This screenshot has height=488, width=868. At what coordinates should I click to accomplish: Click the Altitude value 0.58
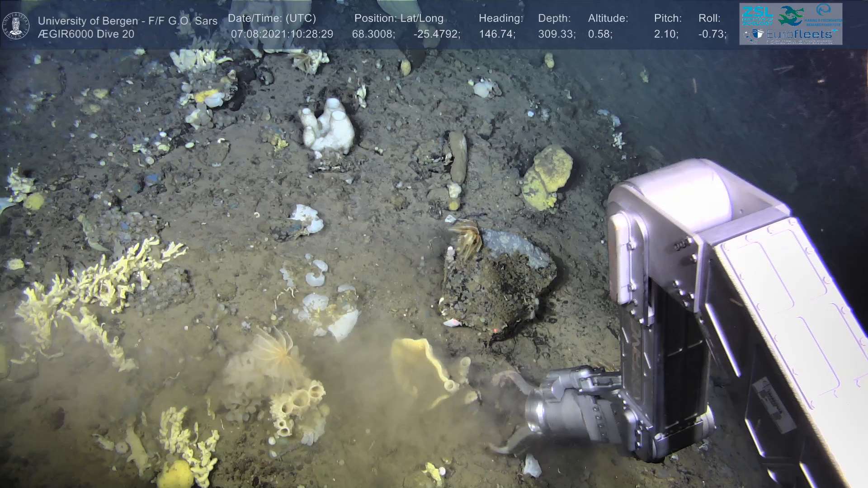(600, 34)
